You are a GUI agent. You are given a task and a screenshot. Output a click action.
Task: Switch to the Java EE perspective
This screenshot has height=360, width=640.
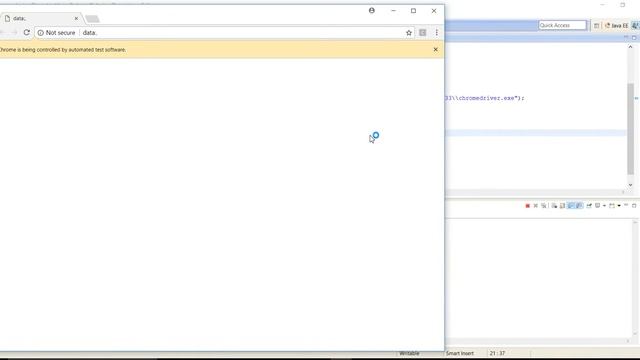616,26
